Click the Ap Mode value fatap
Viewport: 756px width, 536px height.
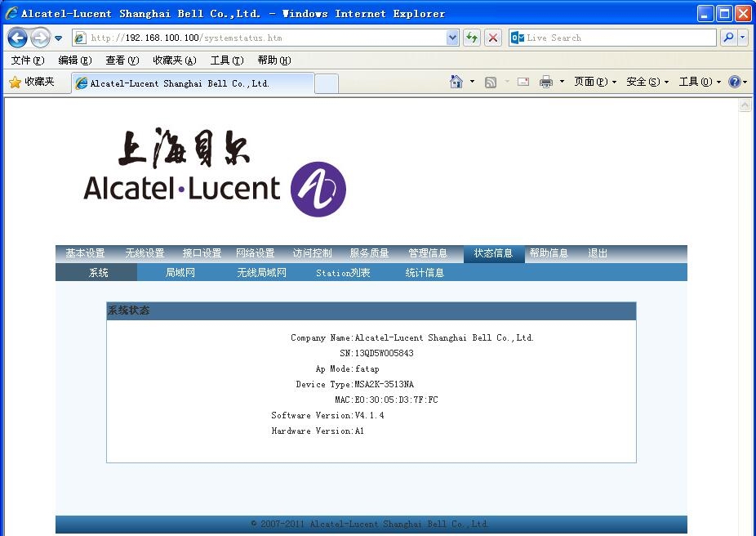pos(367,368)
